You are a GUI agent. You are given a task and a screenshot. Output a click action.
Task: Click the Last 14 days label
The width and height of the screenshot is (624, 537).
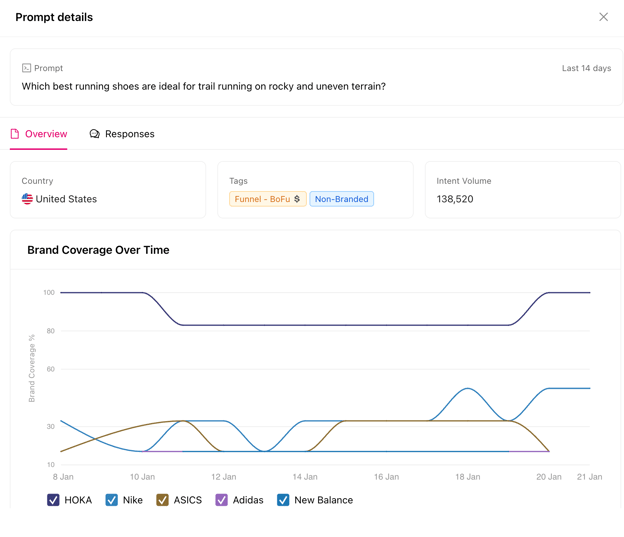coord(586,68)
